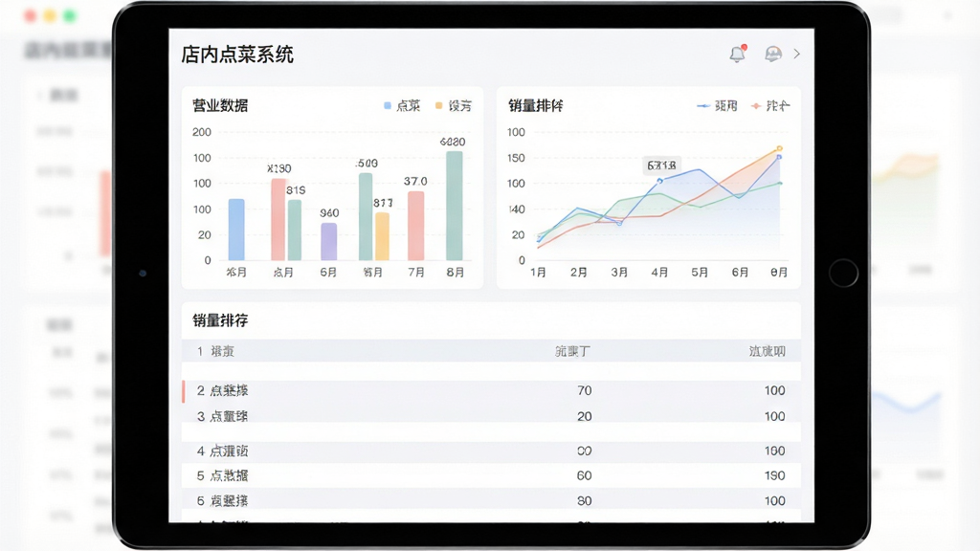Select the tall green 8月 bar
This screenshot has width=980, height=551.
click(x=455, y=206)
